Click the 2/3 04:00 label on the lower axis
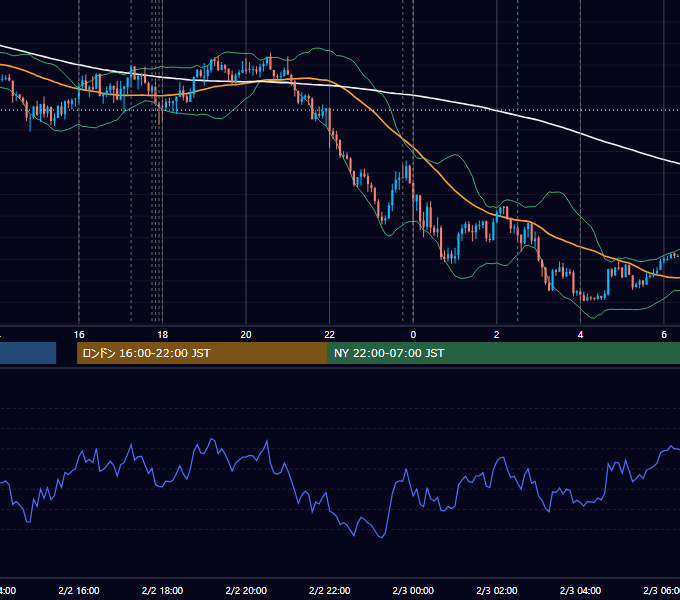 [580, 590]
